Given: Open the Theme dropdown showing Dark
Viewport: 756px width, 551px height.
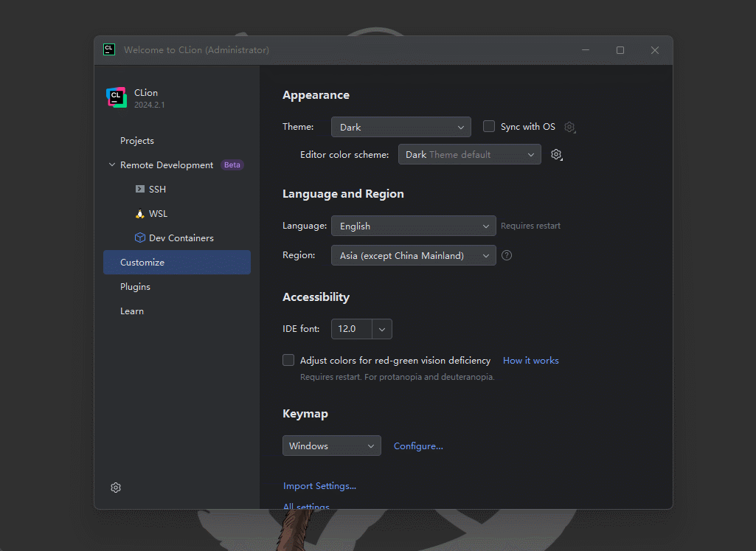Looking at the screenshot, I should pyautogui.click(x=400, y=127).
